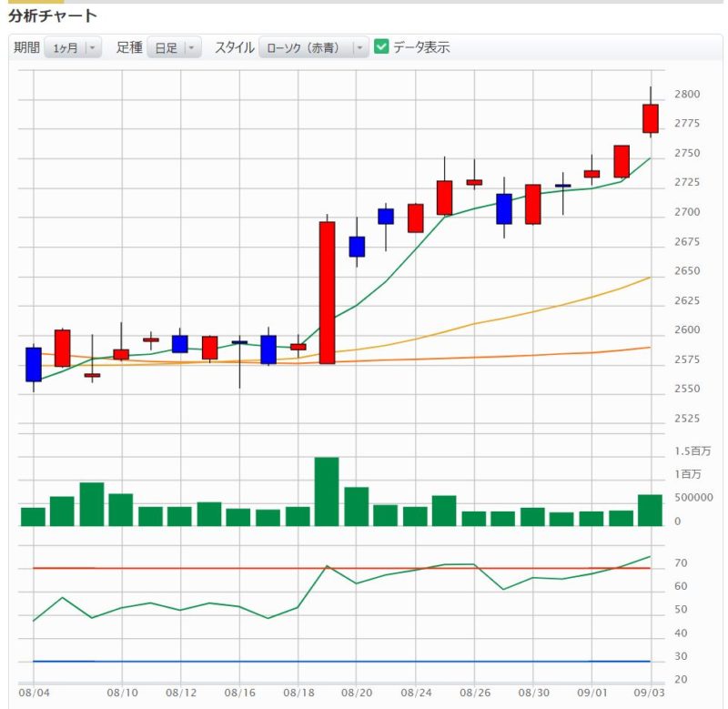The height and width of the screenshot is (709, 728).
Task: Click the 08/20 date axis label
Action: pos(357,693)
